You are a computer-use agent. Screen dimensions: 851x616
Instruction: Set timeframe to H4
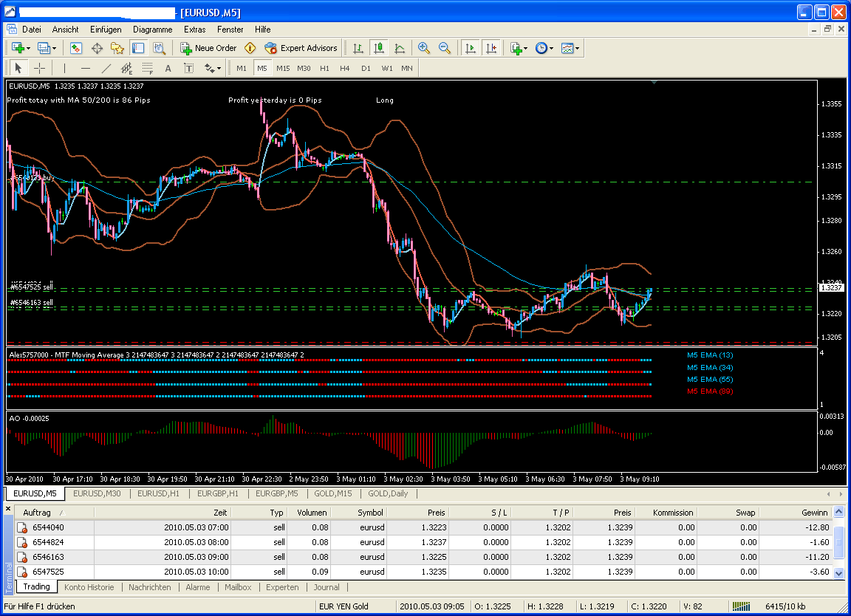[345, 68]
